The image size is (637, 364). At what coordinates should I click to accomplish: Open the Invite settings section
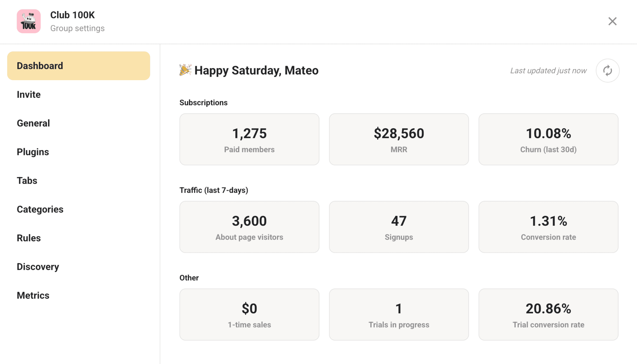[29, 95]
